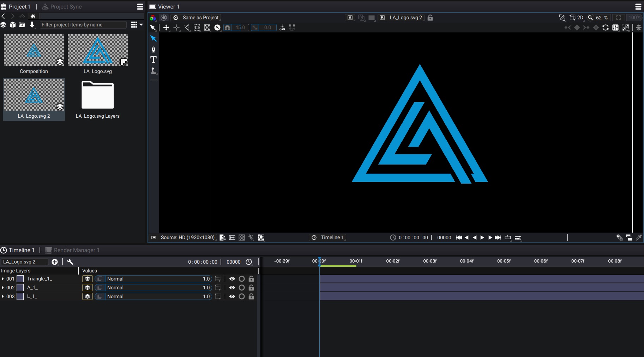The width and height of the screenshot is (644, 357).
Task: Hide the L_1_ layer
Action: tap(232, 296)
